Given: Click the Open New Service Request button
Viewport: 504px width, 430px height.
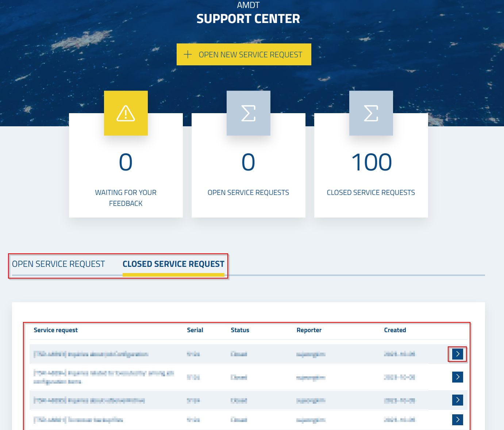Looking at the screenshot, I should tap(244, 54).
